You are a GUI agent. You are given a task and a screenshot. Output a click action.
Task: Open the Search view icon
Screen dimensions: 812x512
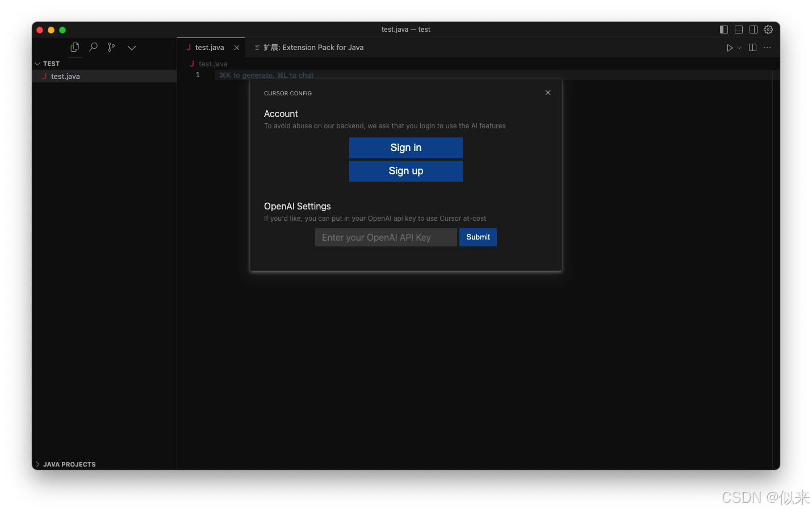[94, 47]
